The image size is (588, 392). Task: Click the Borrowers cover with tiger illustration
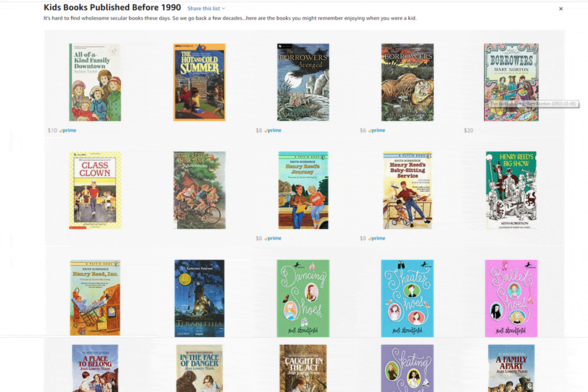click(407, 82)
